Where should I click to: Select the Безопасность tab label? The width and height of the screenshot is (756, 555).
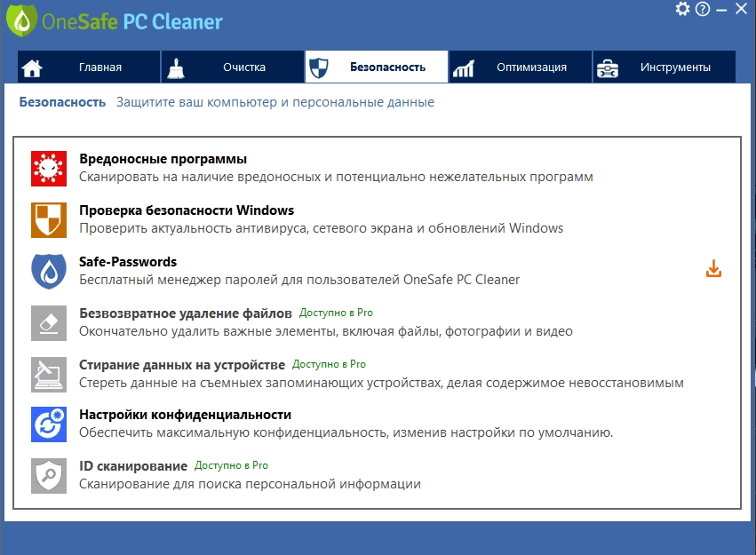tap(387, 67)
